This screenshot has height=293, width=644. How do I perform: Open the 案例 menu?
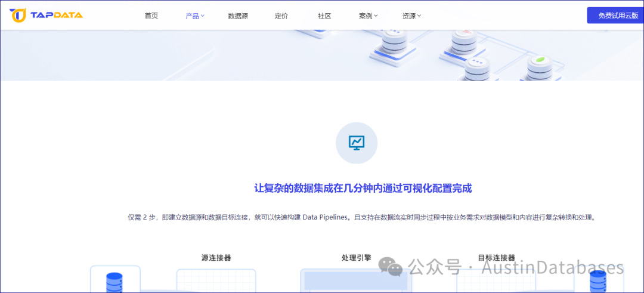(x=366, y=16)
